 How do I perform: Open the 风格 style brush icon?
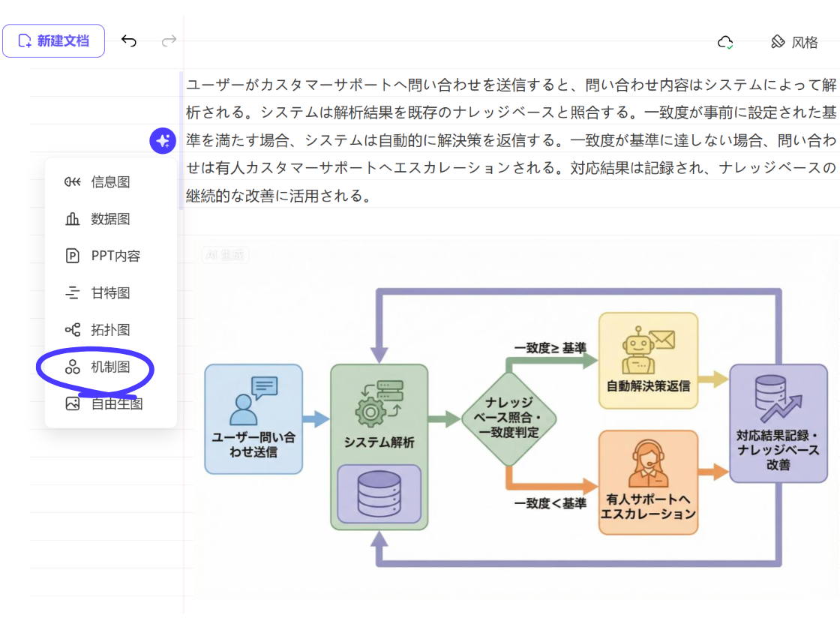coord(778,42)
